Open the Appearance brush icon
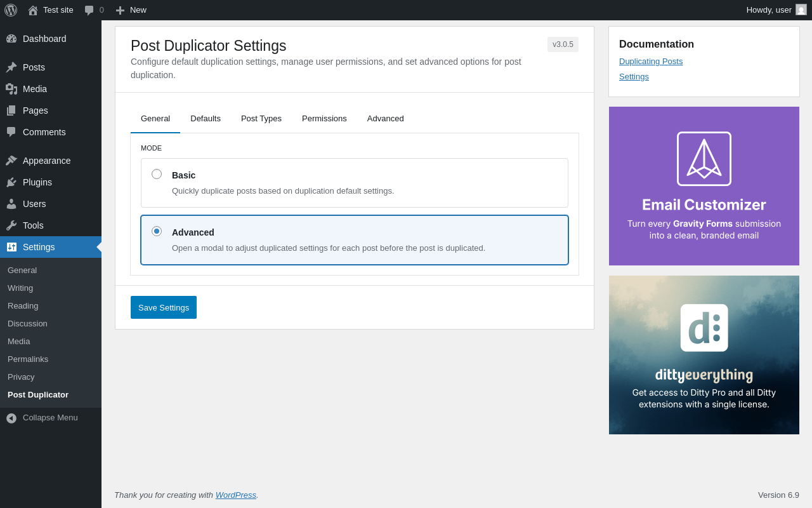This screenshot has width=812, height=508. 11,161
